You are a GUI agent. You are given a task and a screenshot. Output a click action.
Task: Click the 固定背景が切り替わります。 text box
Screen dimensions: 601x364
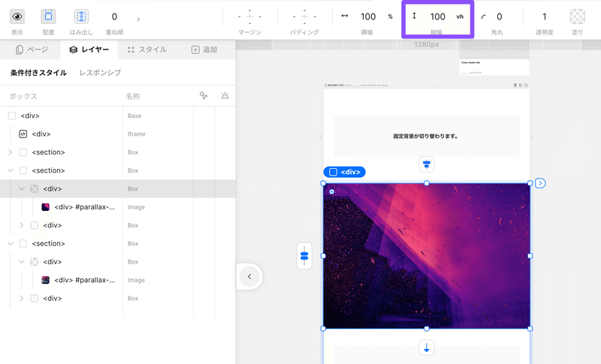click(427, 137)
